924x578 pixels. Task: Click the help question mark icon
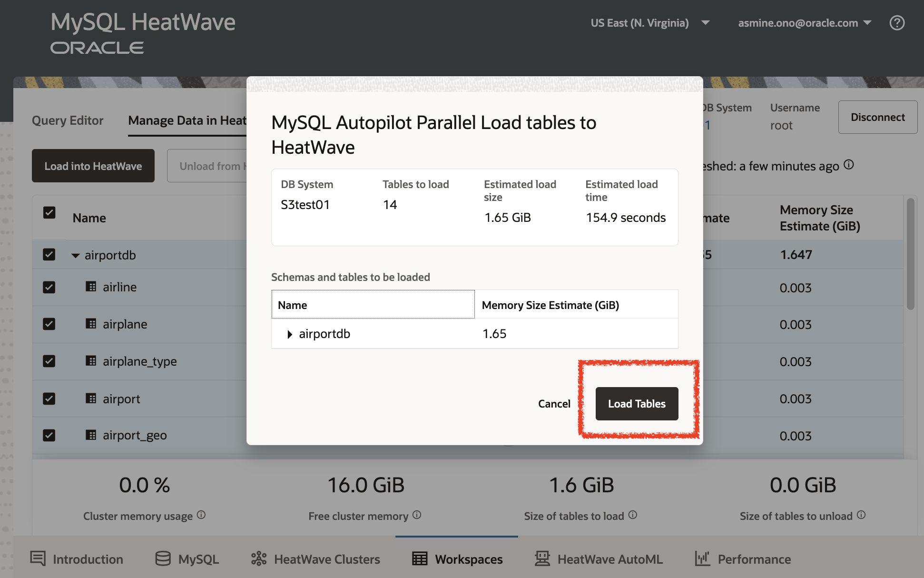pos(897,23)
